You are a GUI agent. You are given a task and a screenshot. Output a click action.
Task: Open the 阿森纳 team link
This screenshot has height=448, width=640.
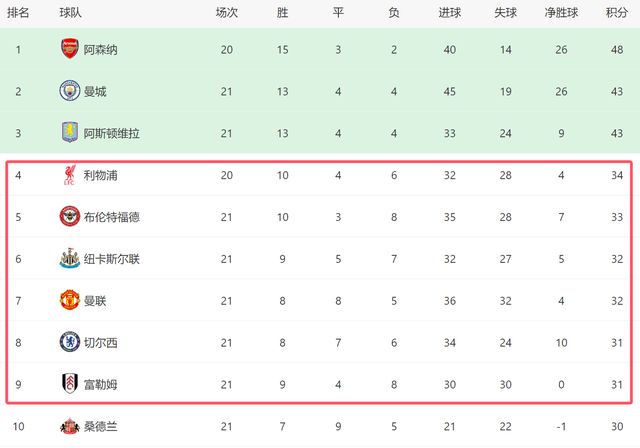pyautogui.click(x=101, y=49)
